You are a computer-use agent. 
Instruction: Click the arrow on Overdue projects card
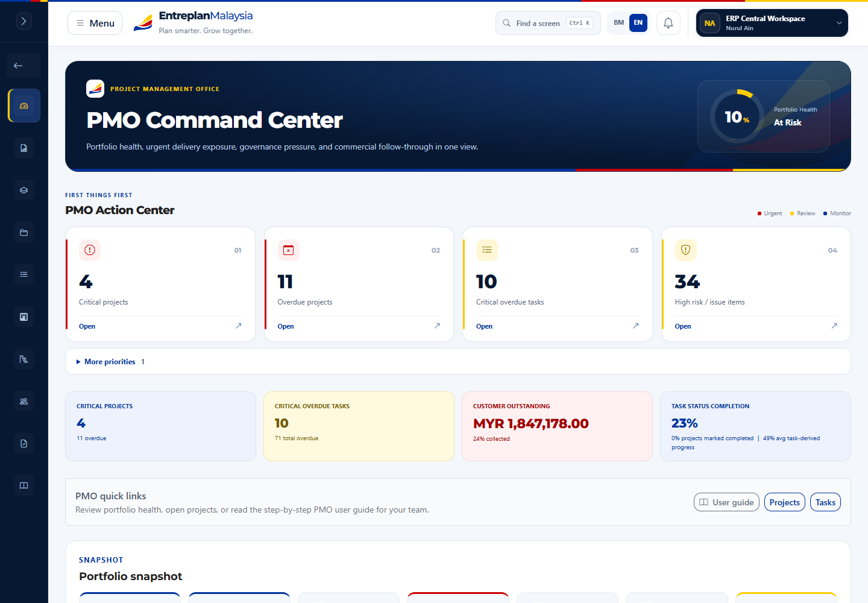tap(437, 326)
